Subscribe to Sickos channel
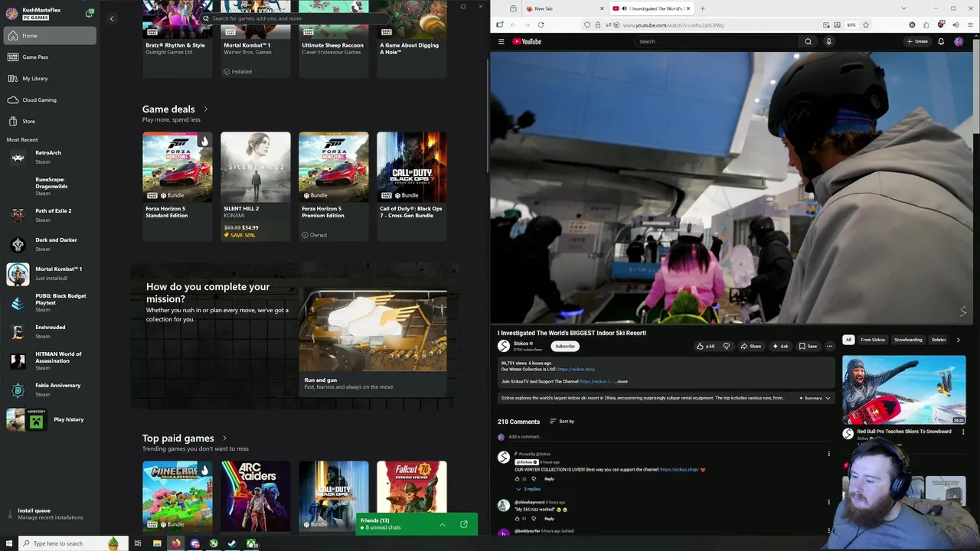 tap(565, 347)
